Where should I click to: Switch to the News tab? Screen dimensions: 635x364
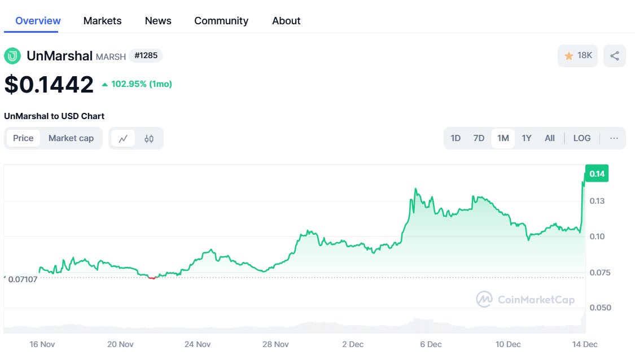157,20
